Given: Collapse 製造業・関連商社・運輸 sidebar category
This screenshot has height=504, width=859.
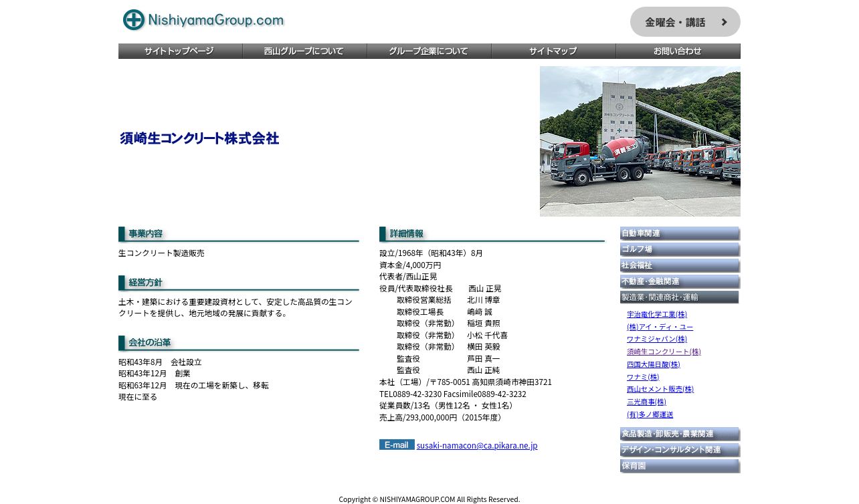Looking at the screenshot, I should [x=680, y=297].
